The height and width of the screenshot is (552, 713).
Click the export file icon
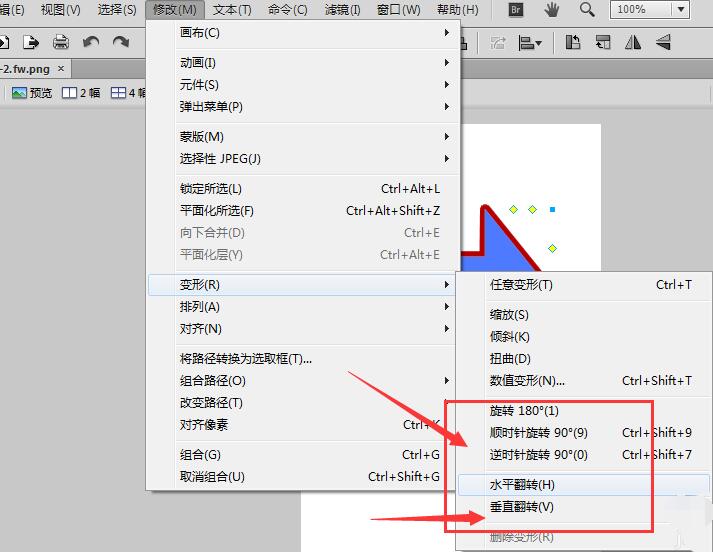pos(31,43)
